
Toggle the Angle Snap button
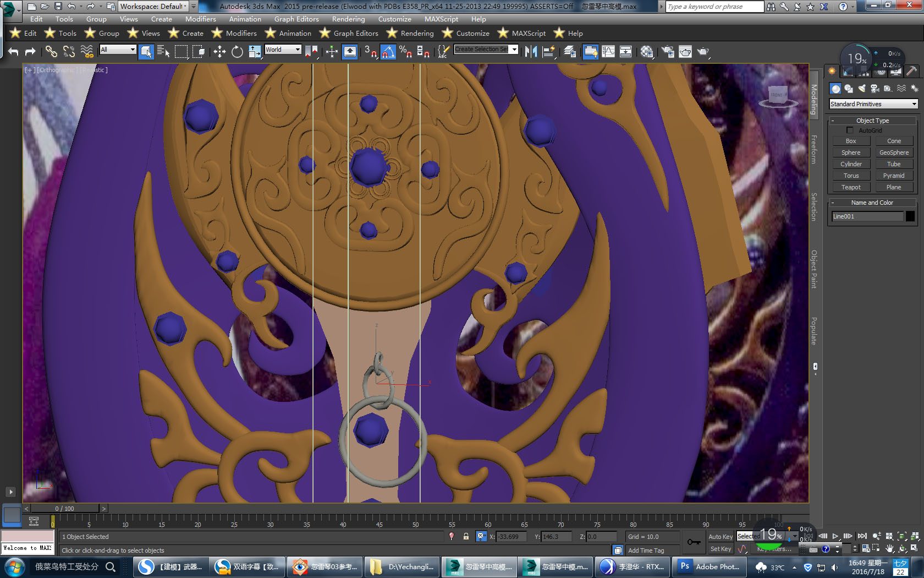pyautogui.click(x=388, y=52)
